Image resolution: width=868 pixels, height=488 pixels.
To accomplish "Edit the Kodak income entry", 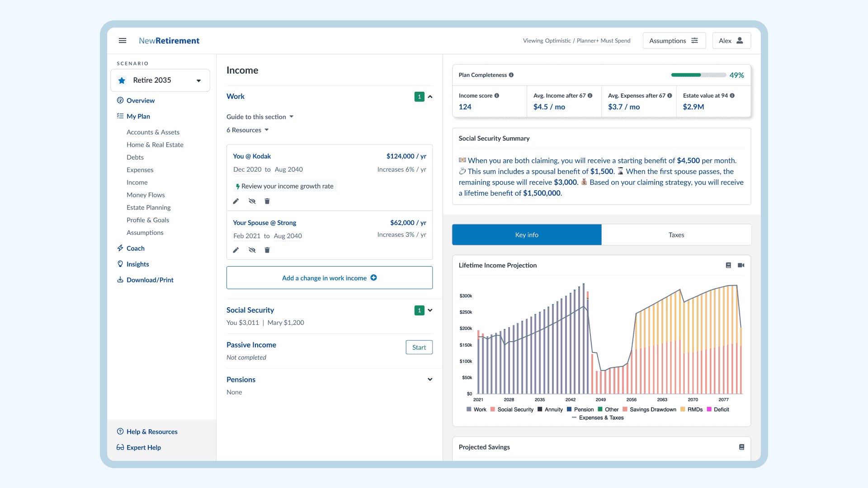I will pos(236,201).
